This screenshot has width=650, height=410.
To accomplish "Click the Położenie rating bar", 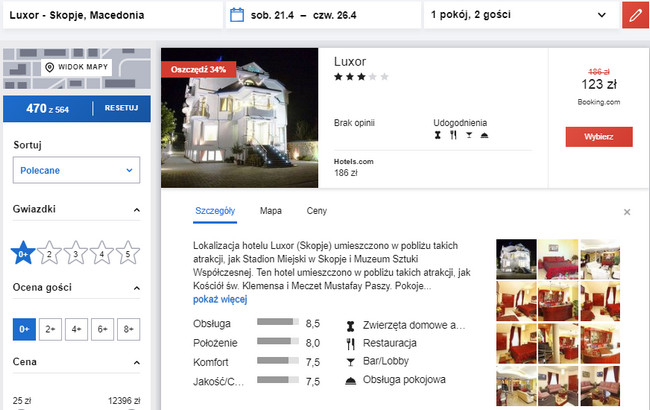I will pyautogui.click(x=278, y=341).
